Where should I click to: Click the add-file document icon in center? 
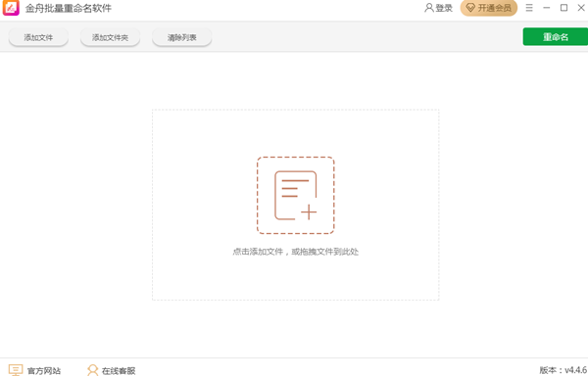tap(296, 196)
